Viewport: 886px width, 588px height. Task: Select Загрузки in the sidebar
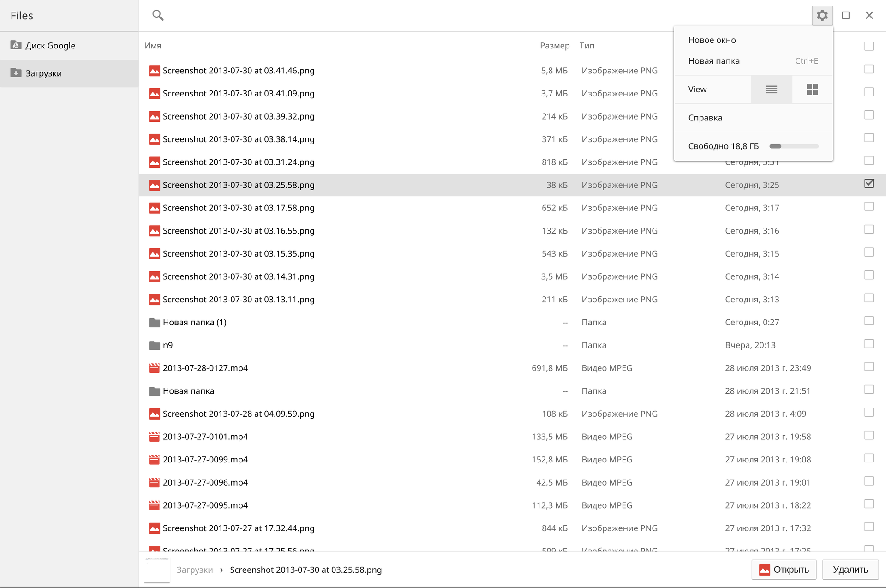click(69, 73)
